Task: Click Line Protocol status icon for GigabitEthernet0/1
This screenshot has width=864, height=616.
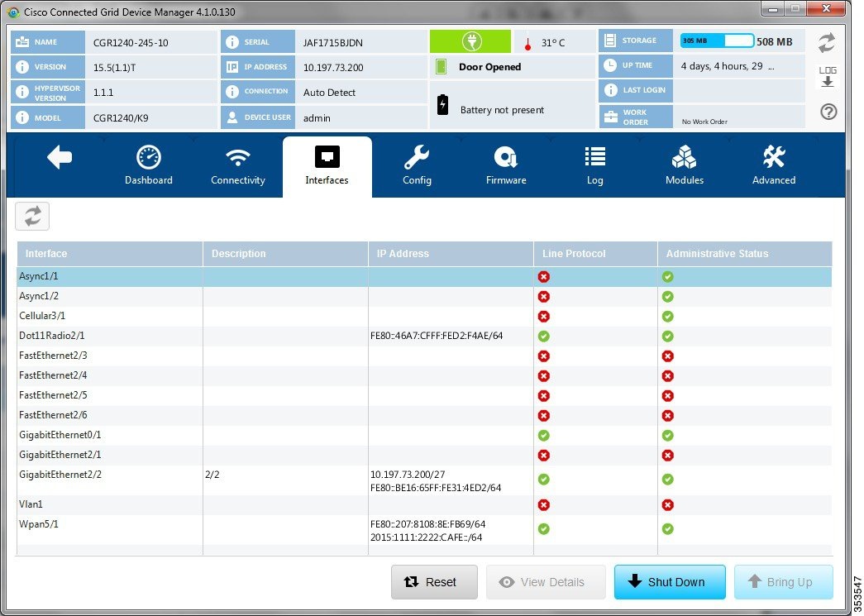Action: [x=544, y=435]
